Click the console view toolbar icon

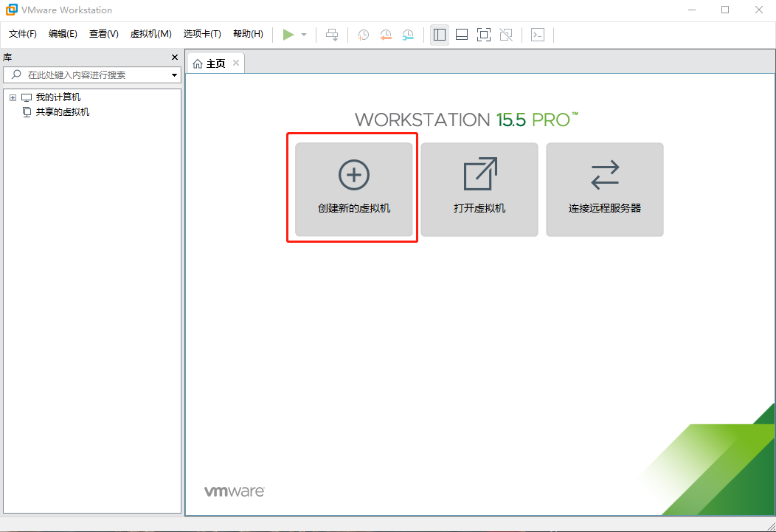tap(538, 35)
